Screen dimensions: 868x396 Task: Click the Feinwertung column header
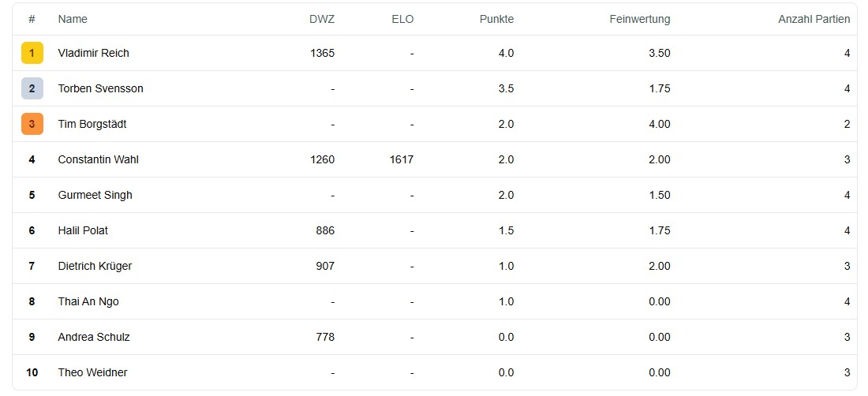coord(639,19)
